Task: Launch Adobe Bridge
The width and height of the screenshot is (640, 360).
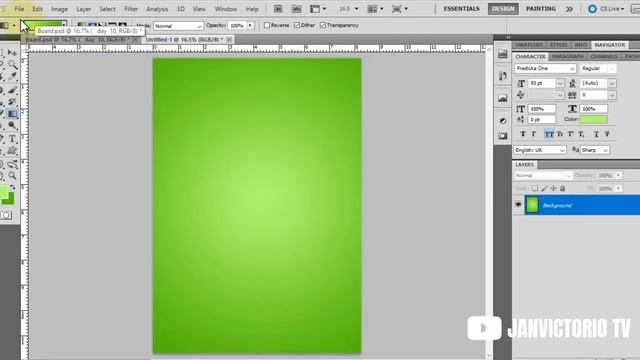Action: click(278, 9)
